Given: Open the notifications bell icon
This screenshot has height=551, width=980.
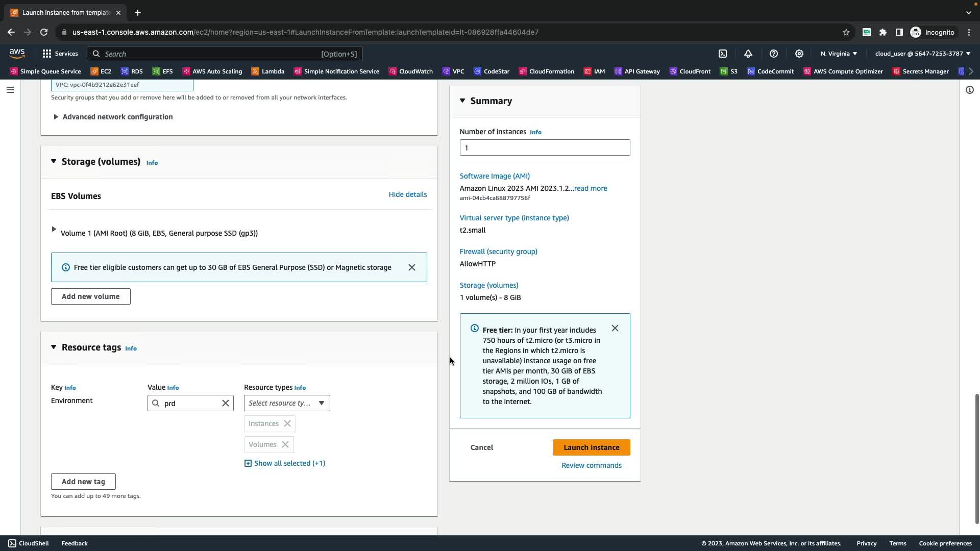Looking at the screenshot, I should (x=748, y=54).
